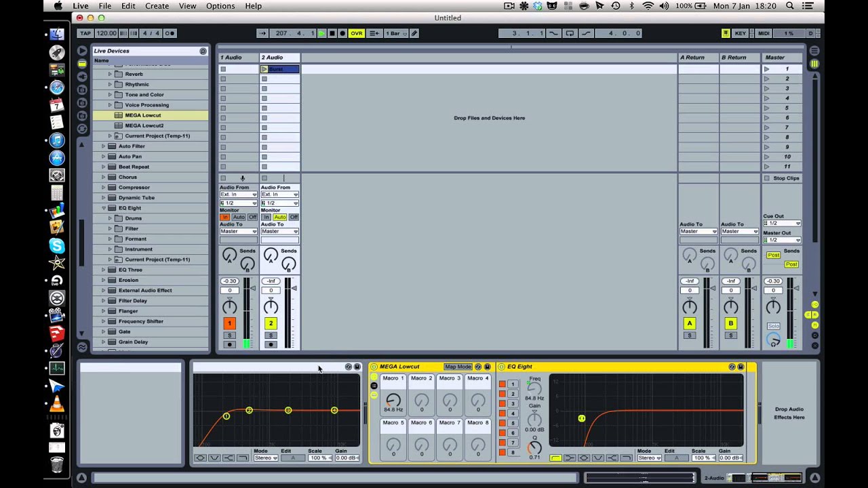
Task: Set track 2 Monitor to In
Action: pos(267,218)
